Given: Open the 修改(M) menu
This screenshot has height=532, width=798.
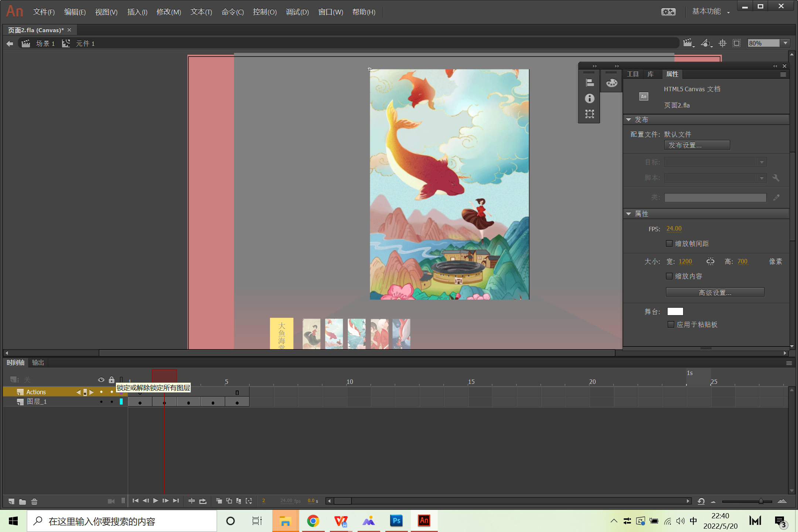Looking at the screenshot, I should click(168, 12).
